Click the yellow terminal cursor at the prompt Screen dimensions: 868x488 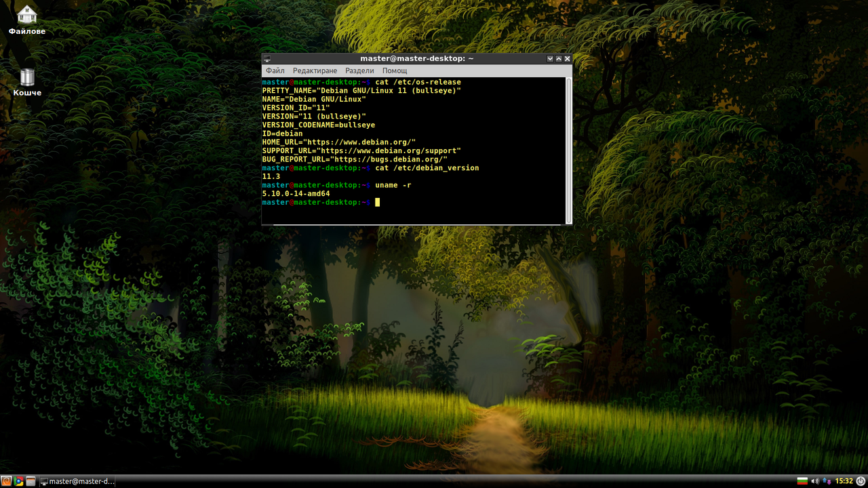coord(378,202)
